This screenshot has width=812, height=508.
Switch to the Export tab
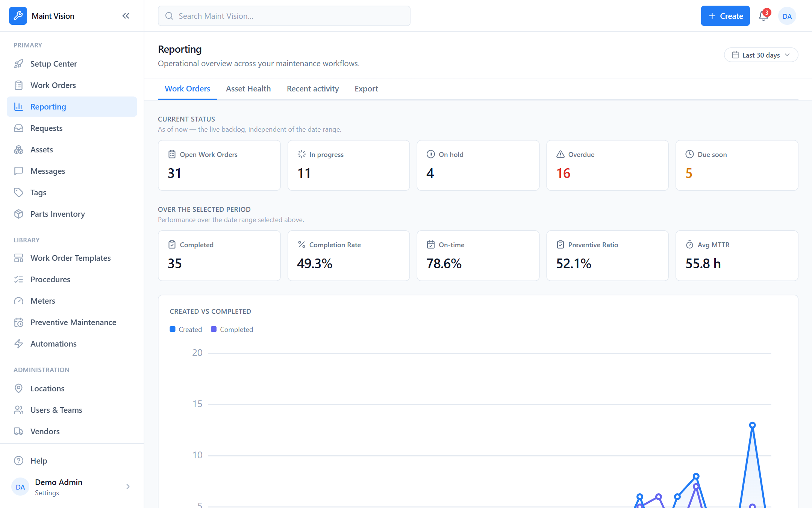click(366, 89)
